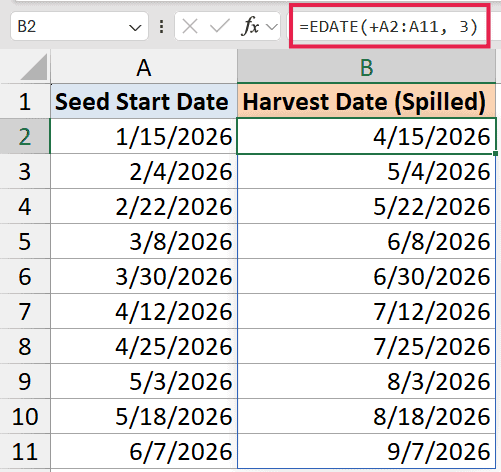501x472 pixels.
Task: Select the cell containing 4/15/2026
Action: [x=366, y=136]
